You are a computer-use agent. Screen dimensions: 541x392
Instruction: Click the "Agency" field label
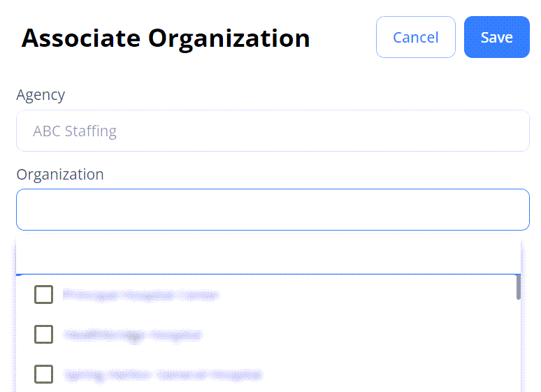point(41,95)
